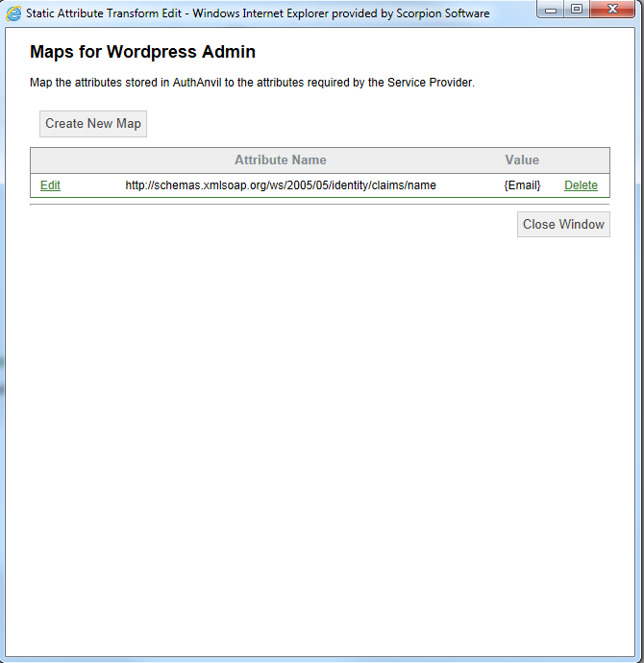The height and width of the screenshot is (663, 644).
Task: Click the schemas.xmlsoap.org claims/name attribute text
Action: [281, 185]
